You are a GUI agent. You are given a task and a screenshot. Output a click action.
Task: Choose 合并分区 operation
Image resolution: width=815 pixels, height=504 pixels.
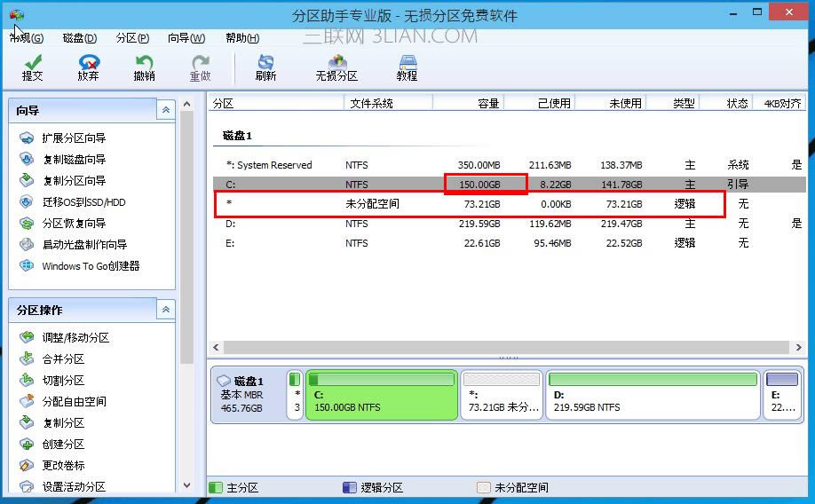[51, 359]
